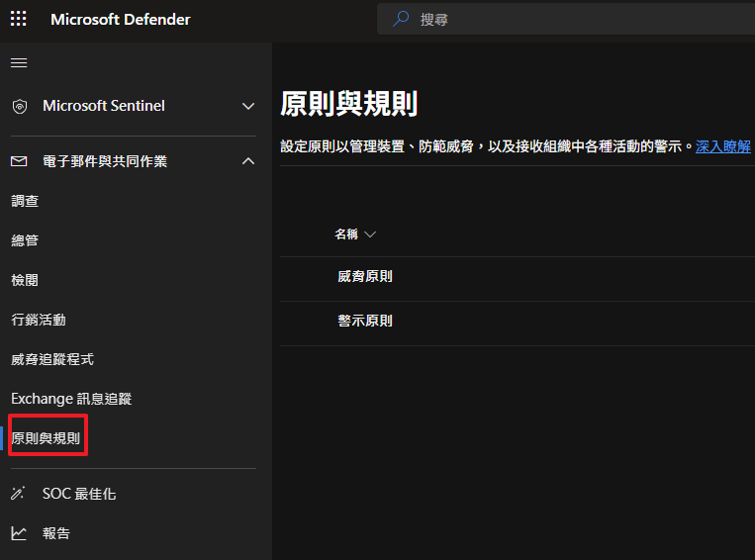Screen dimensions: 755x560
Task: Click the Microsoft Sentinel shield icon
Action: click(x=19, y=106)
